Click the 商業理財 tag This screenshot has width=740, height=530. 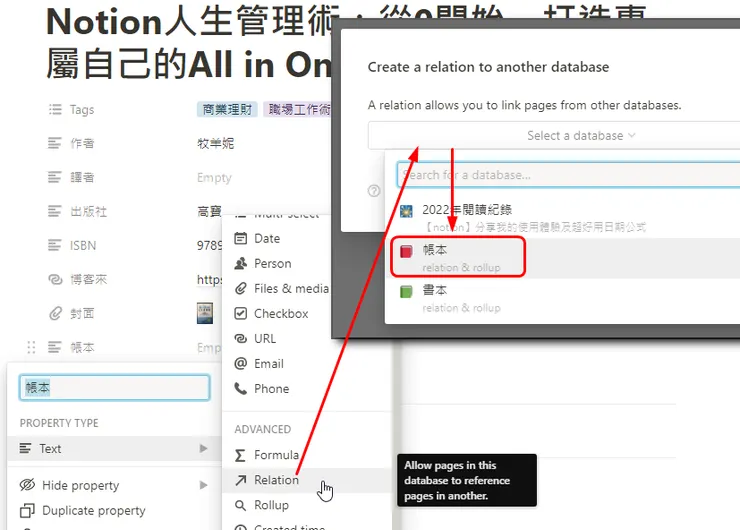click(x=227, y=109)
